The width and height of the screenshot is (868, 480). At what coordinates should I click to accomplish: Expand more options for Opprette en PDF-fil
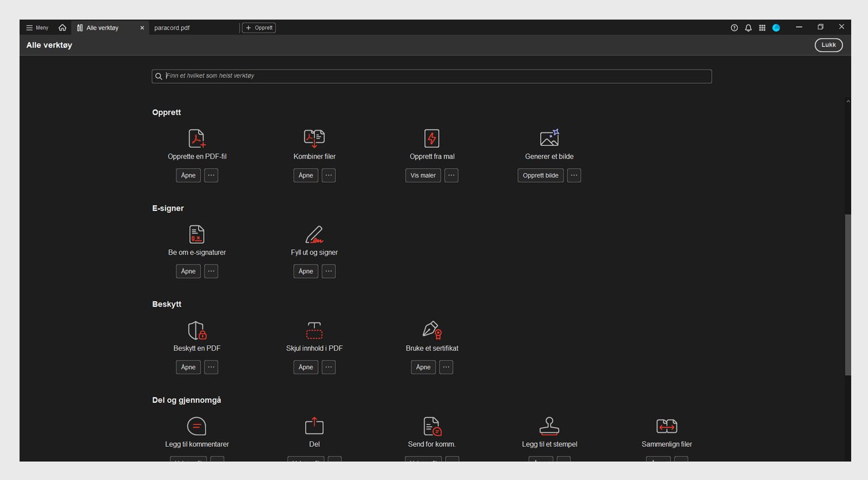click(x=211, y=175)
